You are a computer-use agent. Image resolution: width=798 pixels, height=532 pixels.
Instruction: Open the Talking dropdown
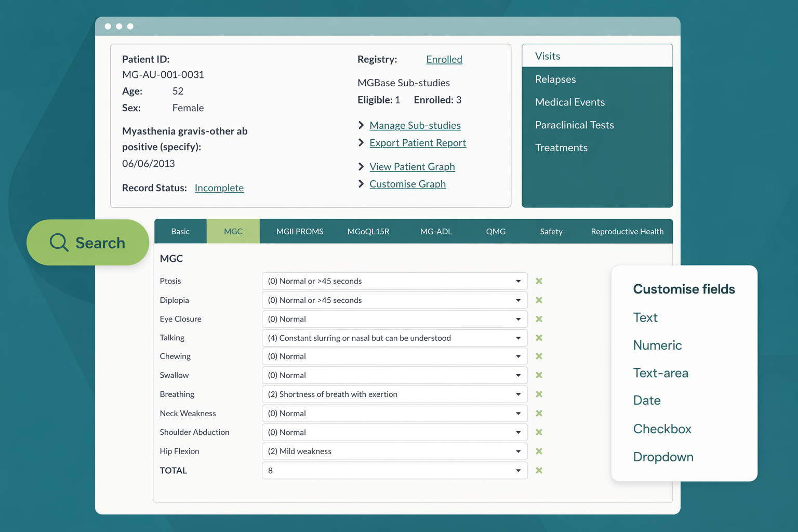(395, 338)
